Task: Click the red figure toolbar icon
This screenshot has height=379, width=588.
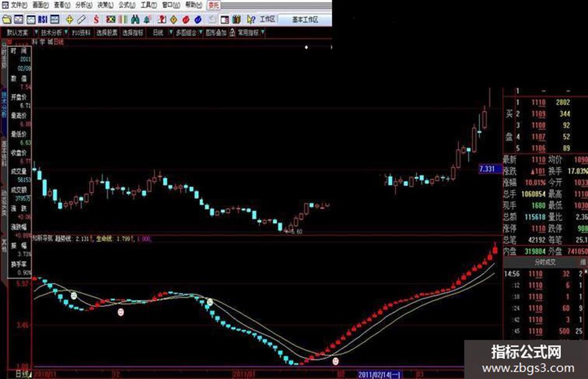Action: coord(162,19)
